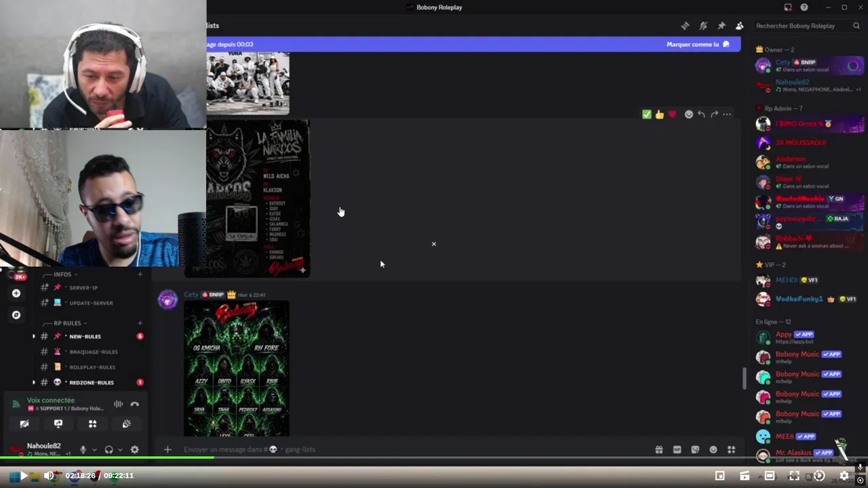The width and height of the screenshot is (868, 488).
Task: Reply to the message with arrow icon
Action: click(x=701, y=115)
